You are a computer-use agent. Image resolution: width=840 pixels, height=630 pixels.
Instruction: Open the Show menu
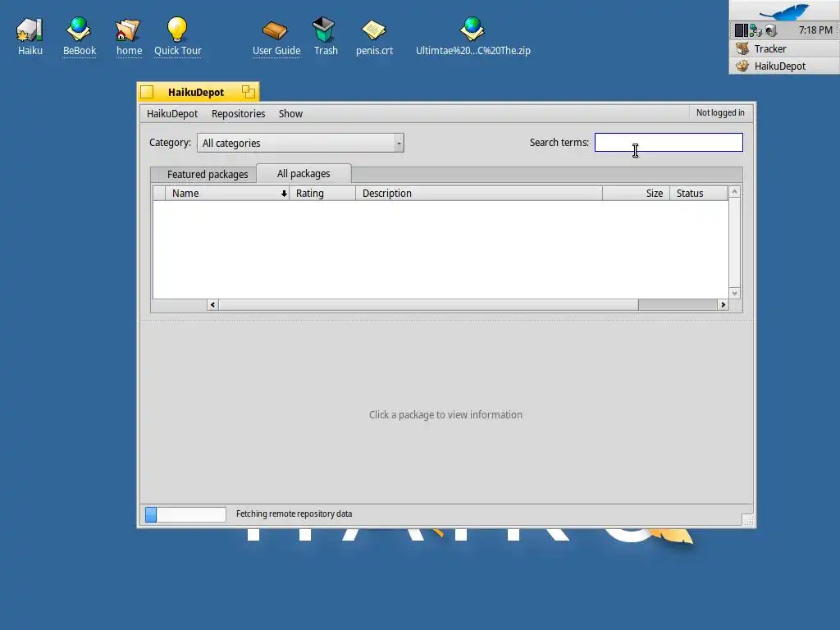pos(290,113)
